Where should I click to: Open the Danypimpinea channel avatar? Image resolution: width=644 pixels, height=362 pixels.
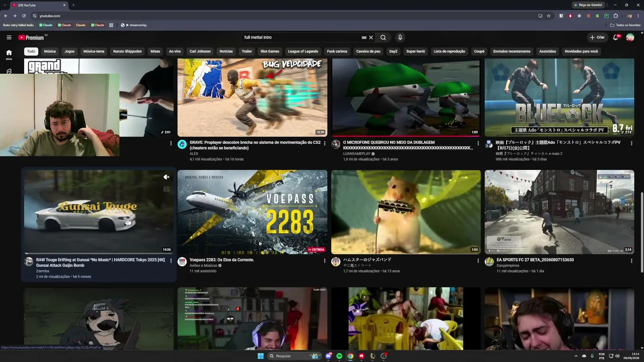489,261
